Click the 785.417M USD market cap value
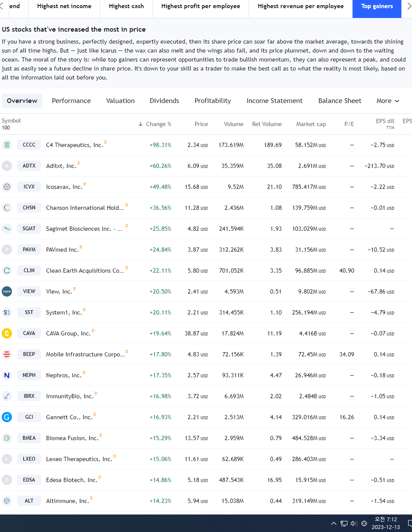This screenshot has width=412, height=532. (x=309, y=187)
